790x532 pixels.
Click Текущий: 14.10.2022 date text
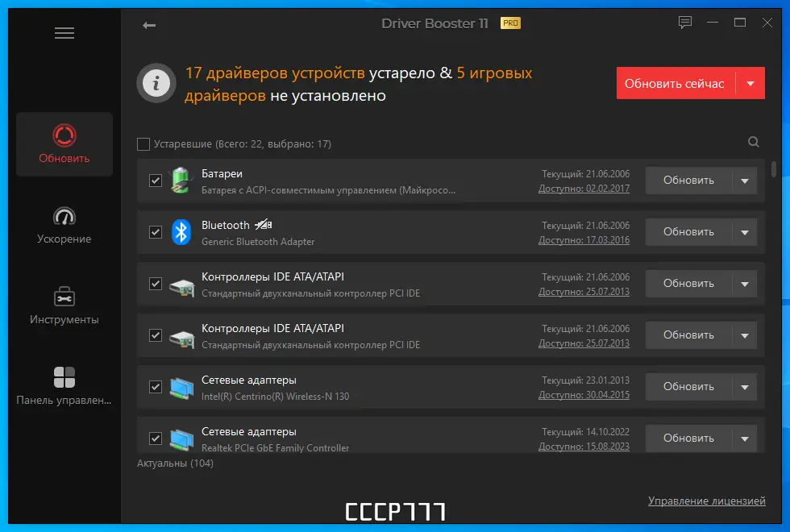[x=585, y=432]
